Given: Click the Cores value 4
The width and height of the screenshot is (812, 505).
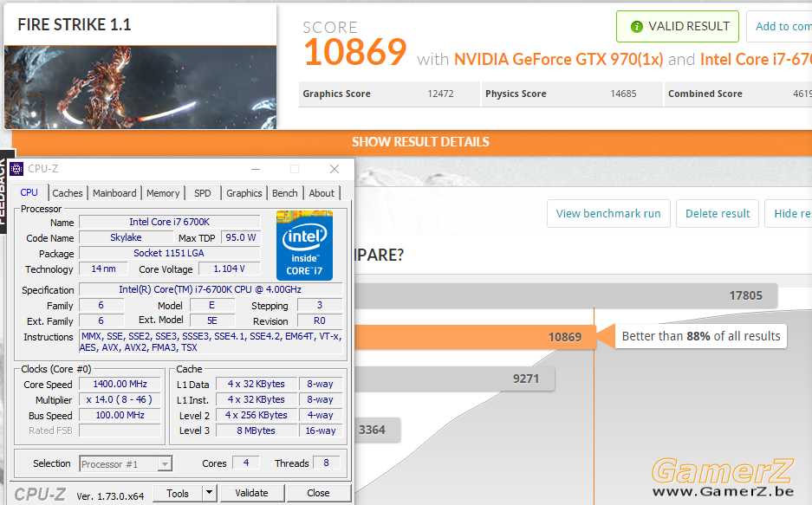Looking at the screenshot, I should click(x=246, y=463).
